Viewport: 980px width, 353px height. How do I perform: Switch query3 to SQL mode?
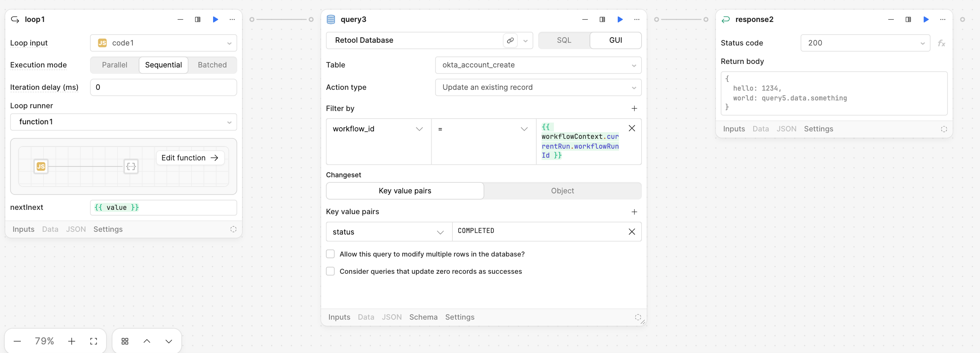pos(564,40)
